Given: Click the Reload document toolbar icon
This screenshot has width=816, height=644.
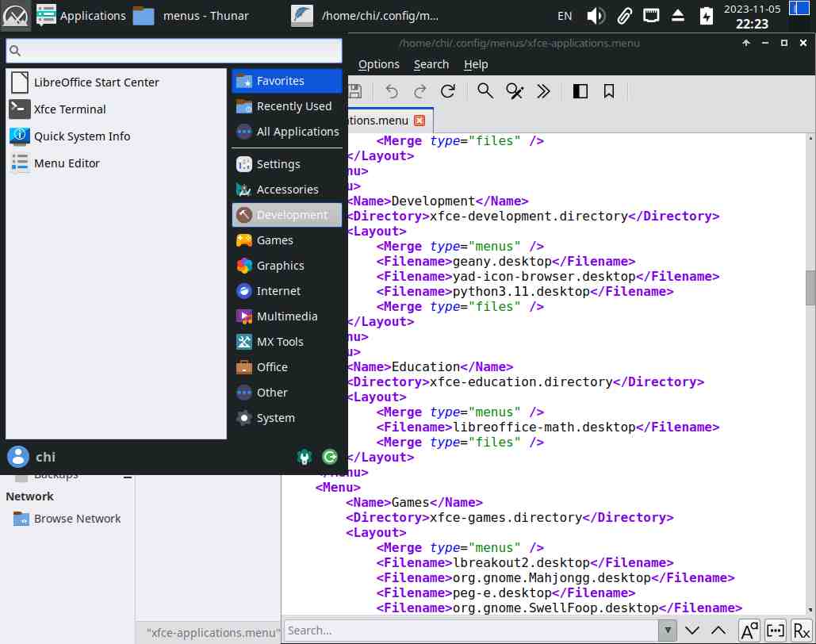Looking at the screenshot, I should [448, 91].
